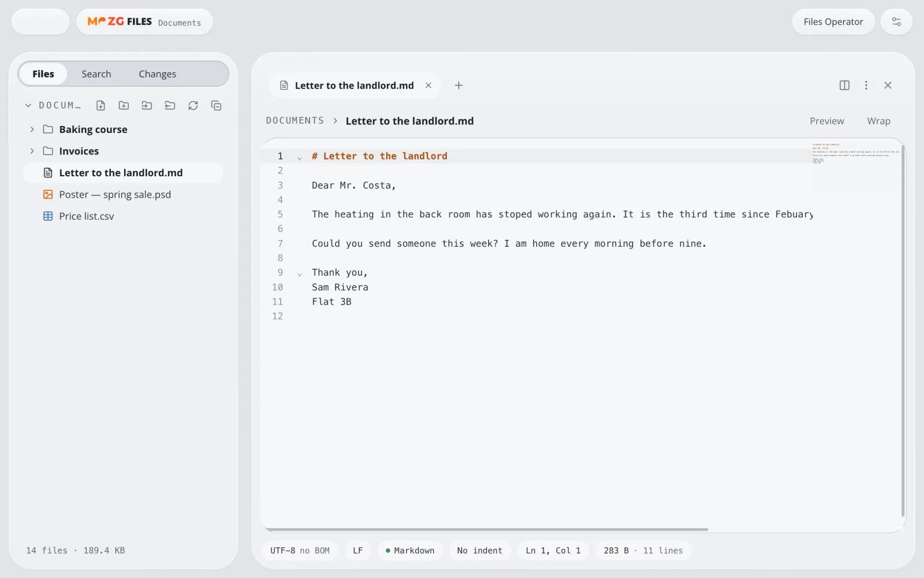
Task: Click the Poster psd image file icon
Action: point(48,194)
